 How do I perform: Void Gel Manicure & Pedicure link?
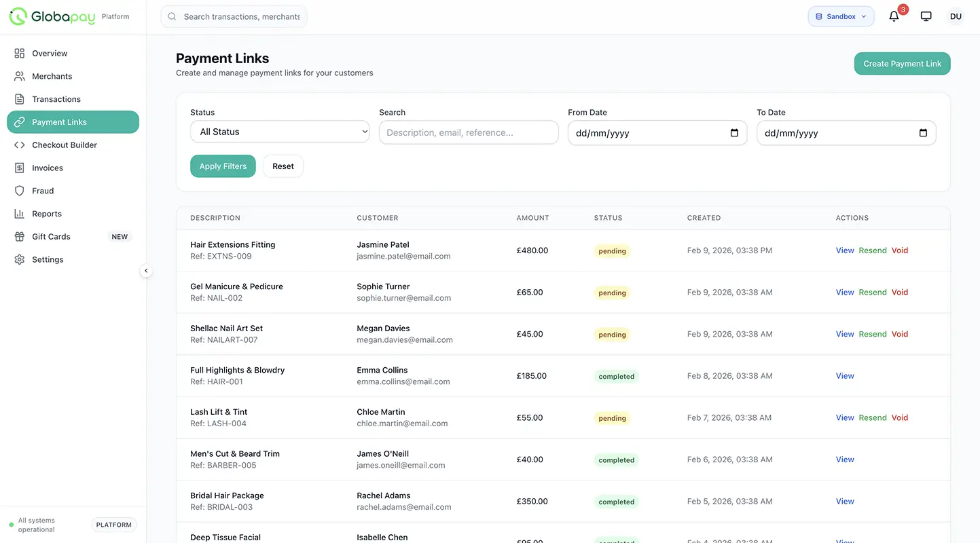tap(900, 293)
